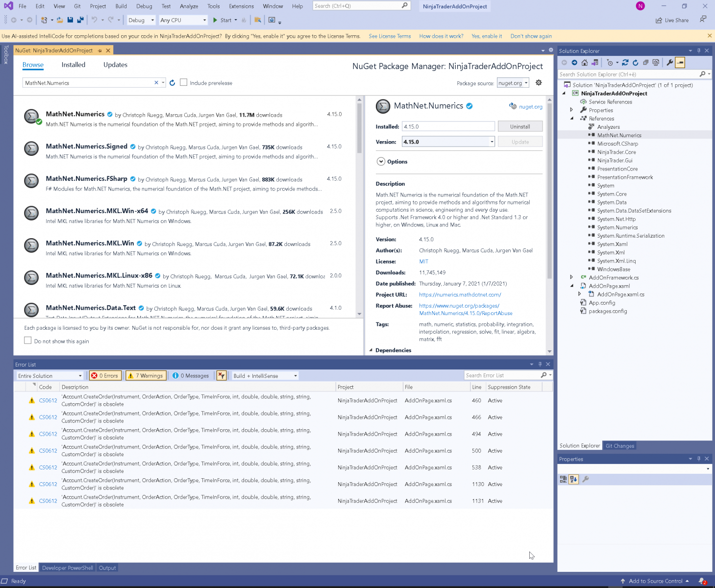
Task: Click the Show All Files icon
Action: [656, 63]
